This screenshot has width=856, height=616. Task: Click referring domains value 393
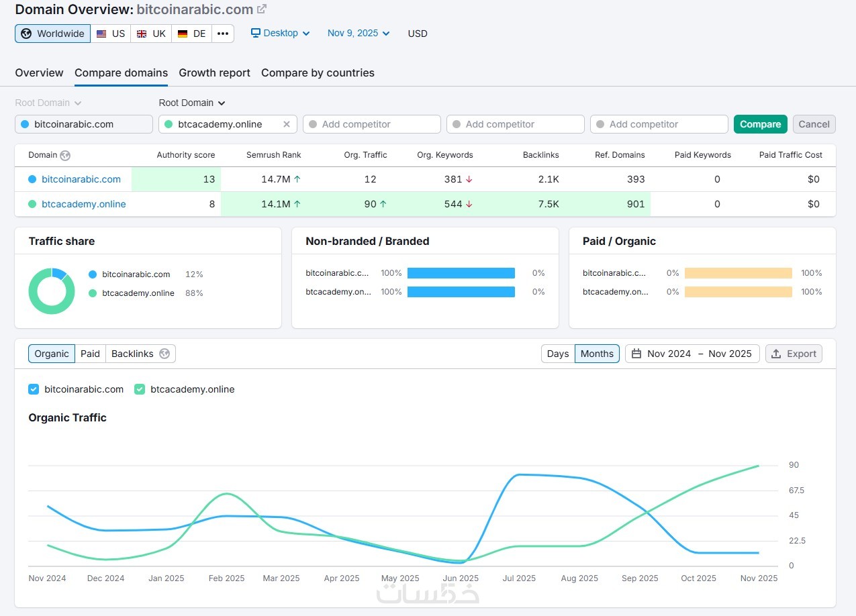click(x=636, y=179)
